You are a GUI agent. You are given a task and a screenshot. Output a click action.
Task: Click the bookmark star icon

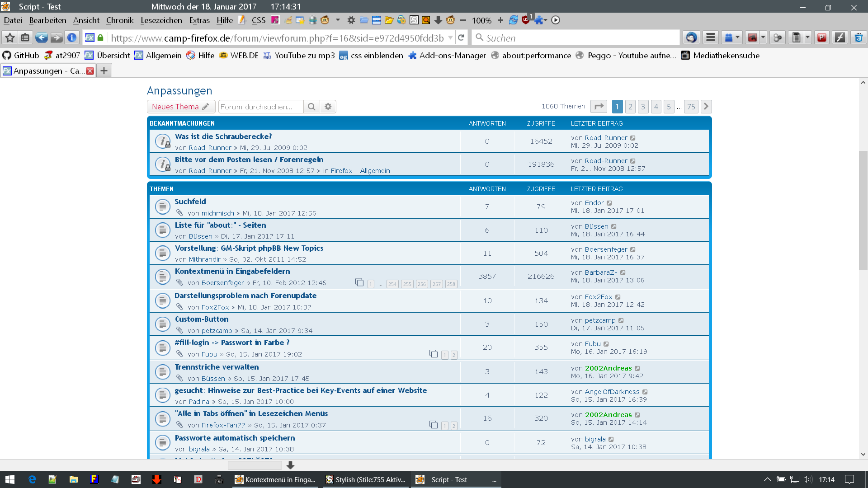(x=10, y=38)
